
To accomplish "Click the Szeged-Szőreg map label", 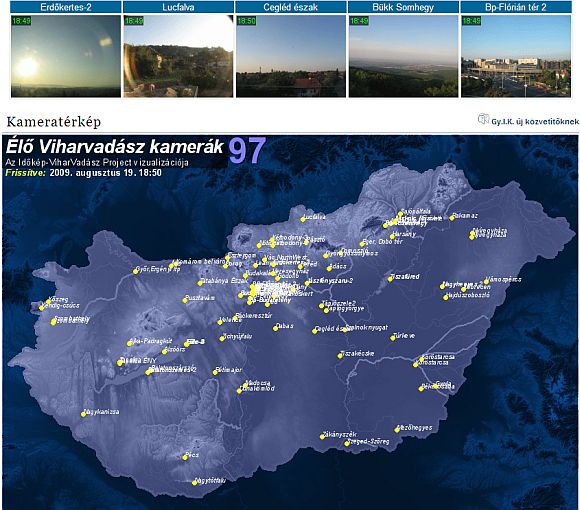I will (368, 442).
